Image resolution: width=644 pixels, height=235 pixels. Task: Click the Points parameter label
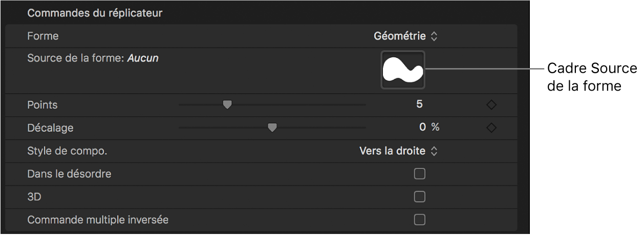coord(42,105)
